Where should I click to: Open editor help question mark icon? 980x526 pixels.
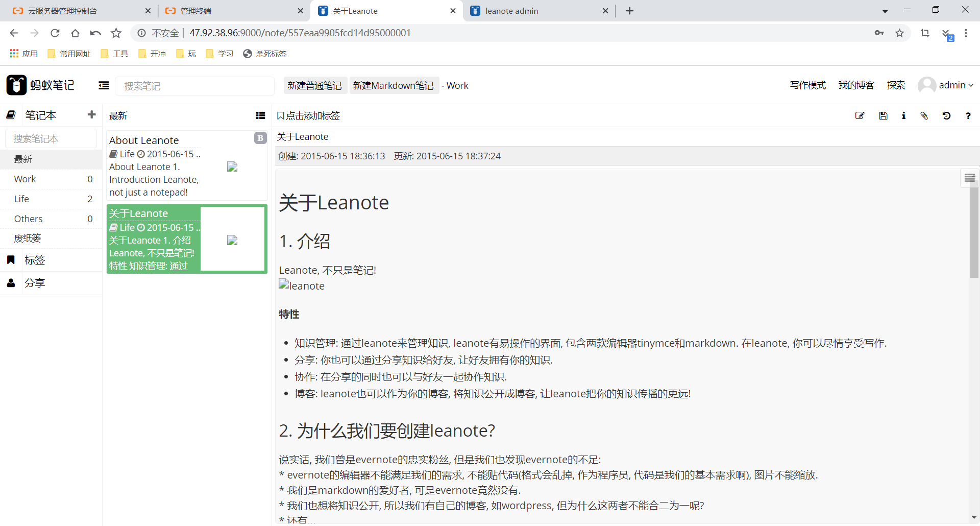968,116
